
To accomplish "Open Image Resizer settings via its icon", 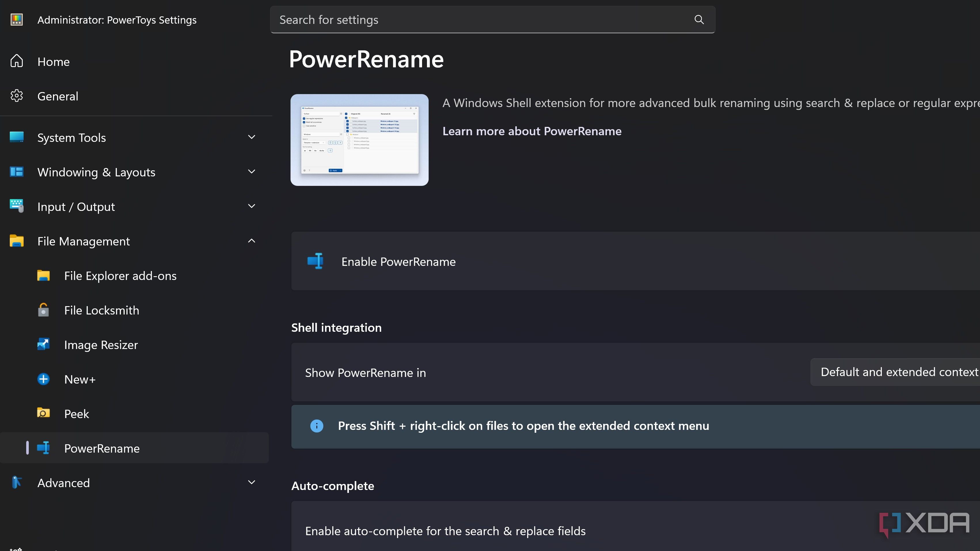I will click(x=43, y=344).
